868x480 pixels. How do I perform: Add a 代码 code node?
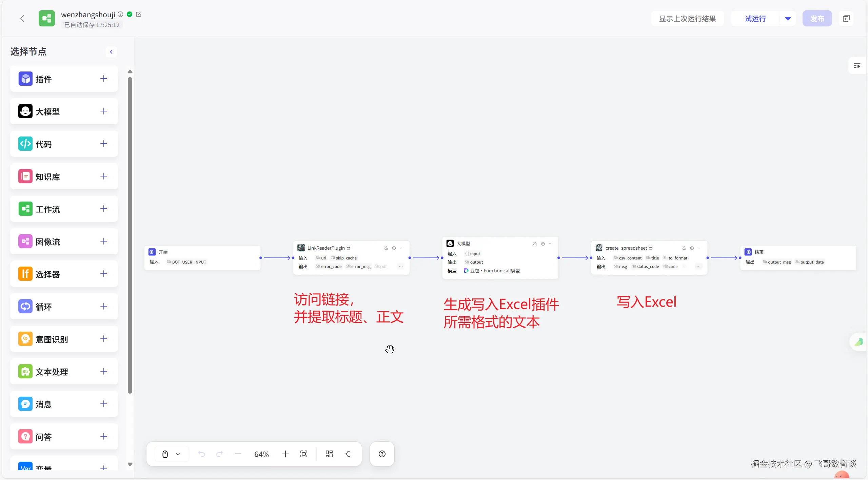click(x=104, y=144)
